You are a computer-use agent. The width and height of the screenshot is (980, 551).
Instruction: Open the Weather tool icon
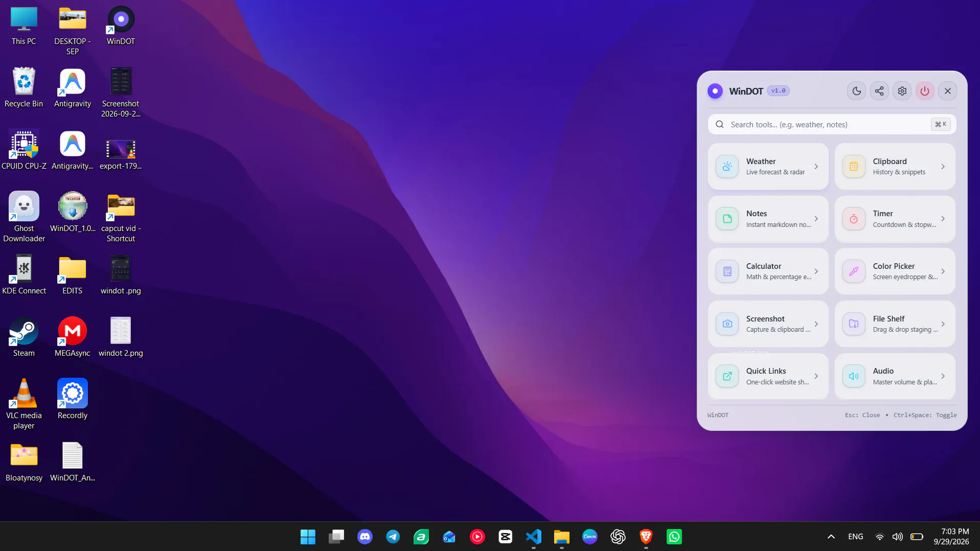click(727, 167)
